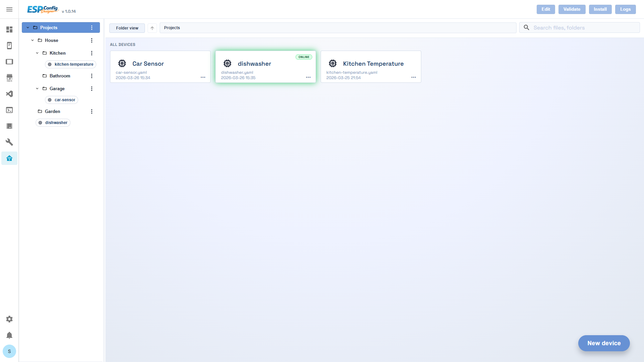644x362 pixels.
Task: Click the dishwasher.yaml filename
Action: (237, 72)
